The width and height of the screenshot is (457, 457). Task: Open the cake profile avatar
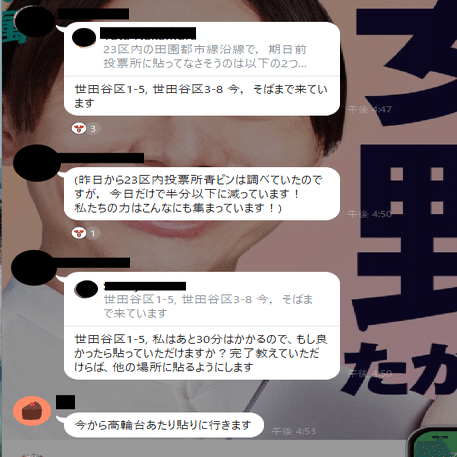click(x=32, y=411)
